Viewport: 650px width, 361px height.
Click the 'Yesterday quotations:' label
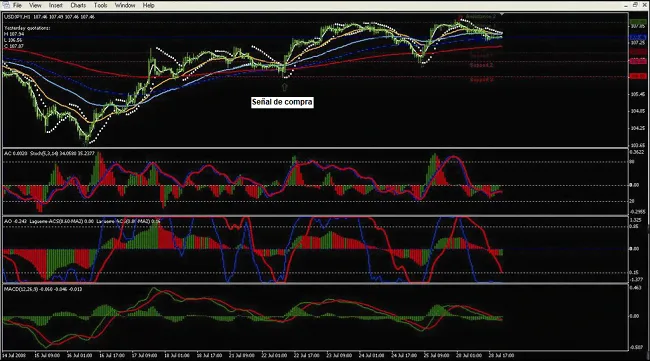[27, 28]
